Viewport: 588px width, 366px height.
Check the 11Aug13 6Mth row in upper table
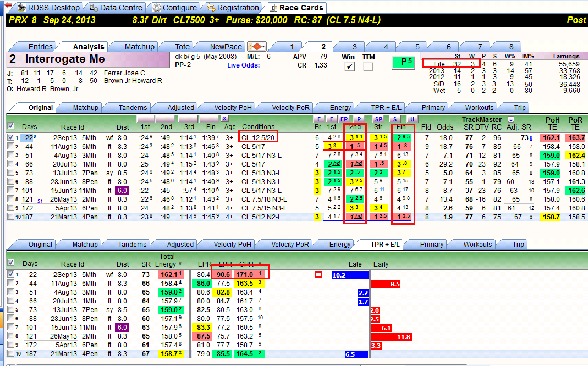tap(10, 147)
